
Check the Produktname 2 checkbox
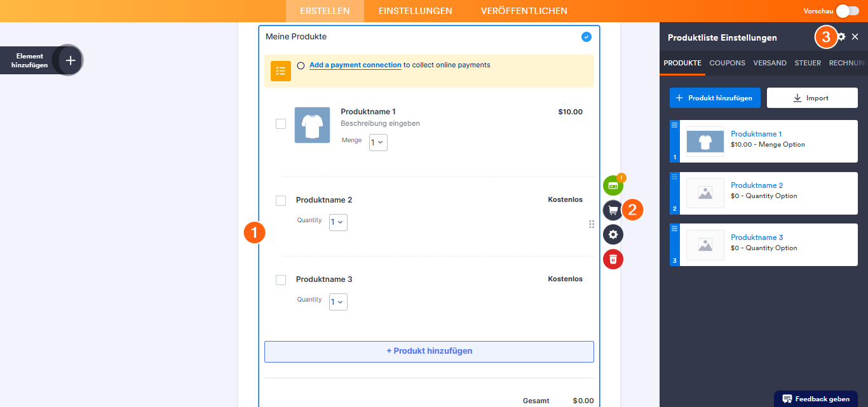(281, 201)
